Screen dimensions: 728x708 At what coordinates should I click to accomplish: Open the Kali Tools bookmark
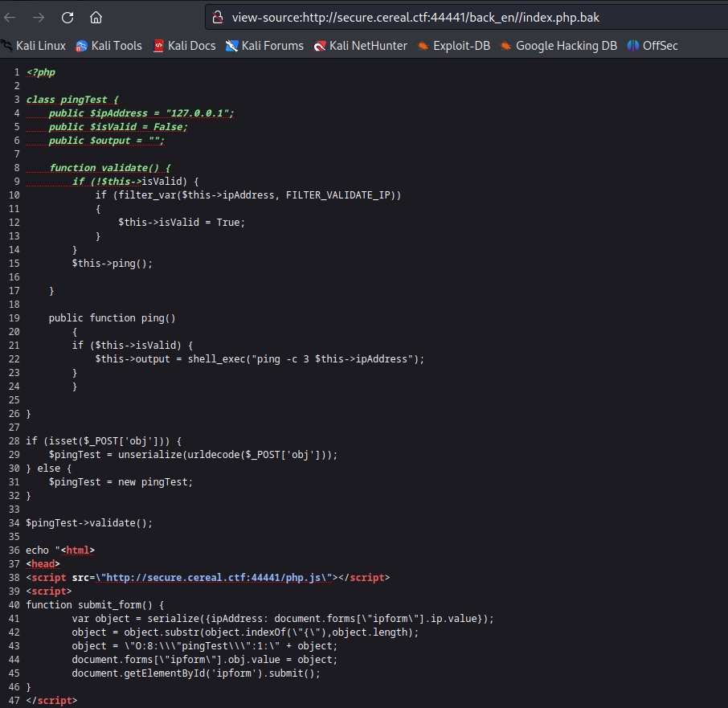click(x=108, y=46)
